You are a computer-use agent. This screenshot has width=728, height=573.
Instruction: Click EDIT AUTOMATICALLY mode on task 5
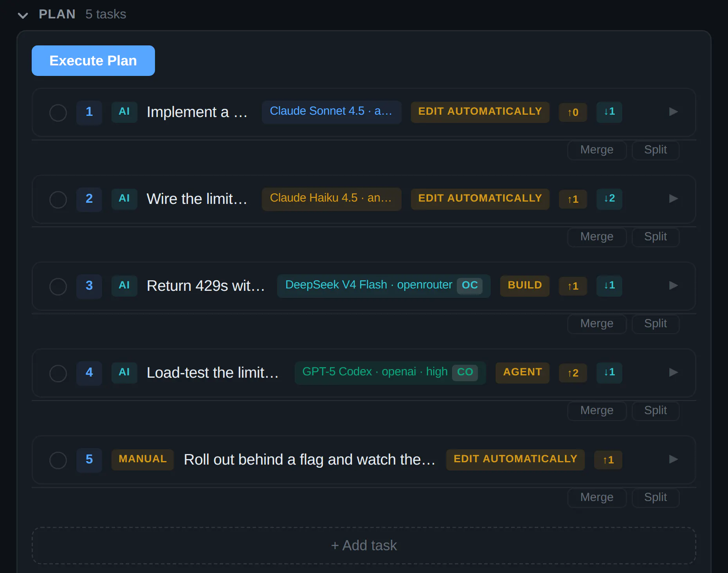515,459
